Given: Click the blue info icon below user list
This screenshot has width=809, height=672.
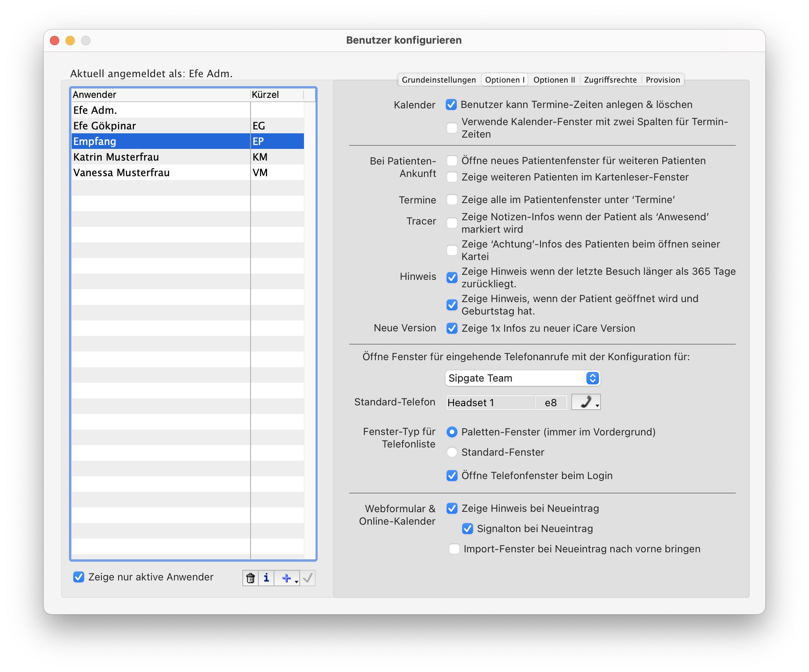Looking at the screenshot, I should tap(266, 578).
